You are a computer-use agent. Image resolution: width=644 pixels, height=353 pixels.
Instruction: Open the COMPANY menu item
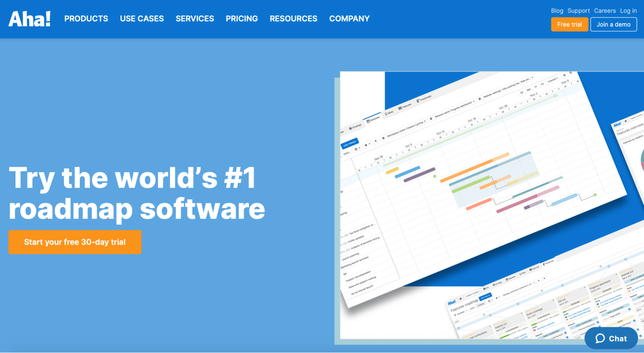(349, 19)
